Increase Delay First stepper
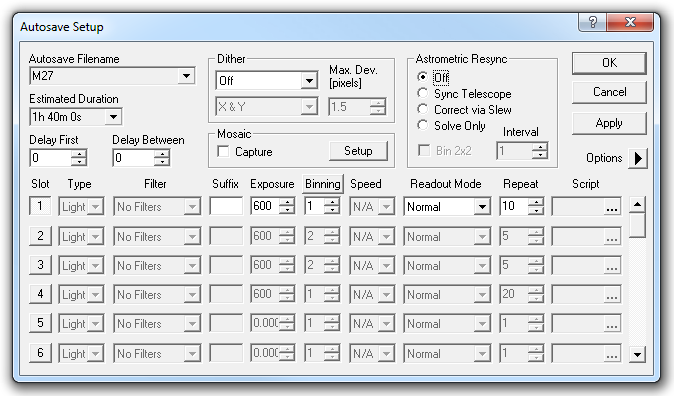Image resolution: width=674 pixels, height=396 pixels. coord(79,154)
